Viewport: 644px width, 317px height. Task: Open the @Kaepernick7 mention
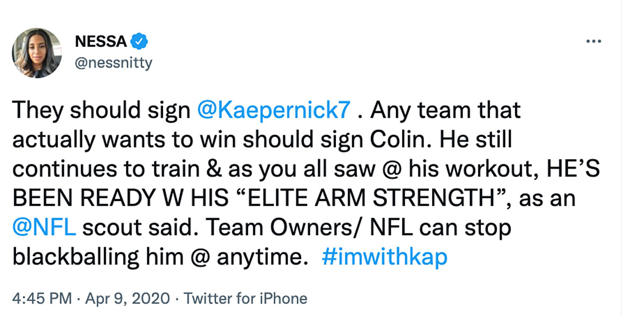[x=274, y=110]
